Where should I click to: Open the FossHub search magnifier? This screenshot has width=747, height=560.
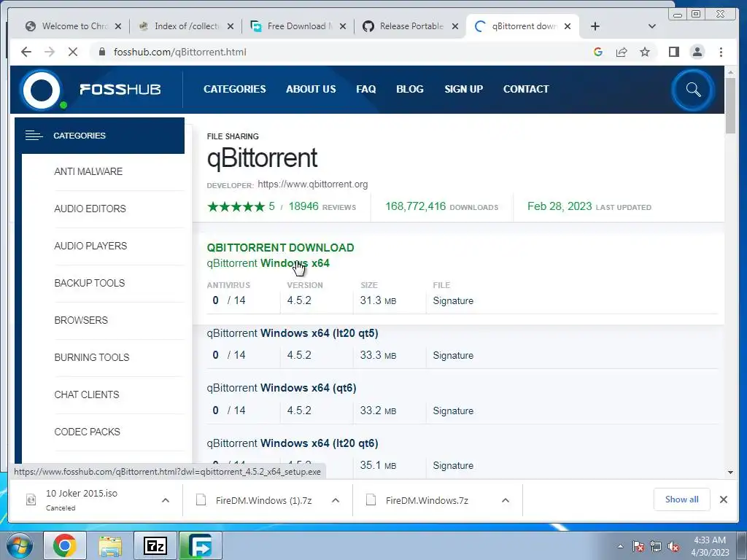pyautogui.click(x=693, y=90)
